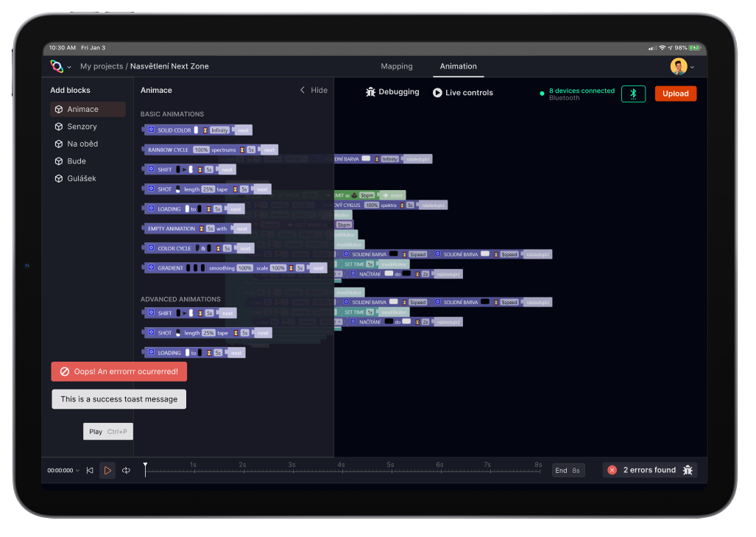Select the Senzory block category
This screenshot has height=537, width=756.
tap(82, 127)
